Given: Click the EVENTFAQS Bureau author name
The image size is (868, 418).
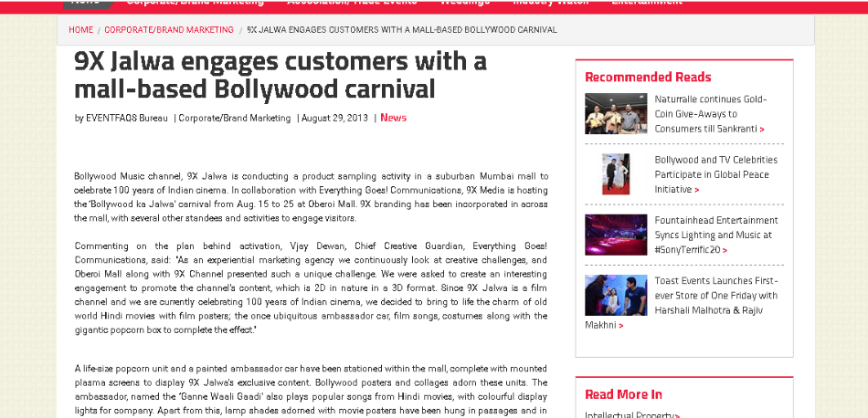Looking at the screenshot, I should click(x=127, y=118).
